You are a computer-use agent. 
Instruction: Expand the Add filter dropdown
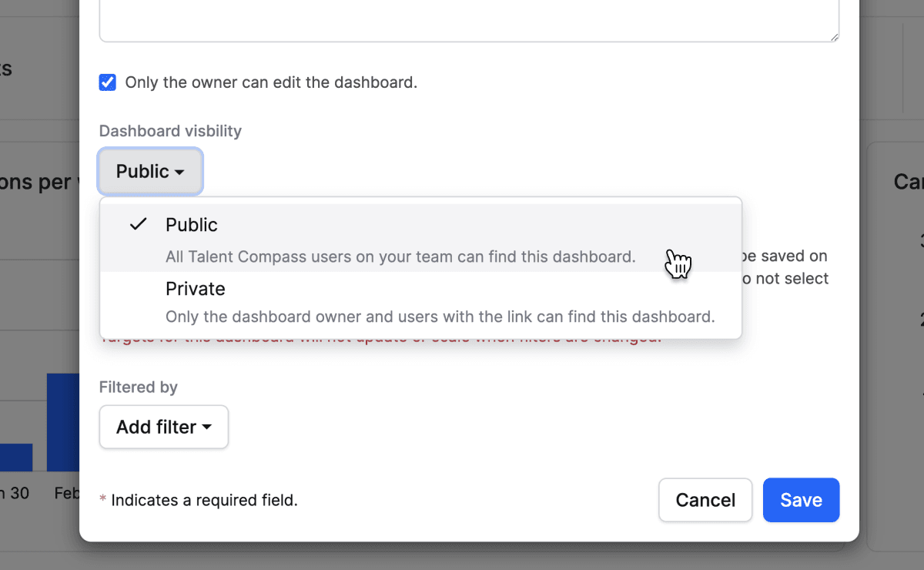click(x=164, y=427)
